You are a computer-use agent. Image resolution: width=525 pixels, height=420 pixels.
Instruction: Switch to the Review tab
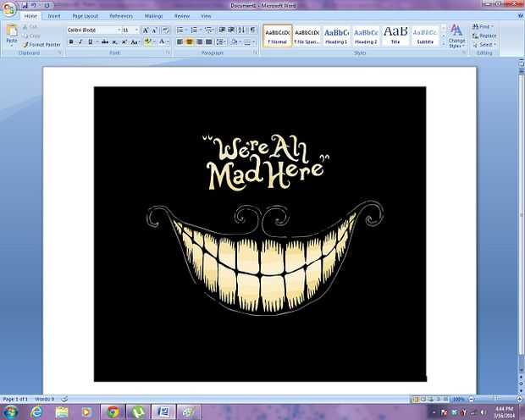click(182, 16)
